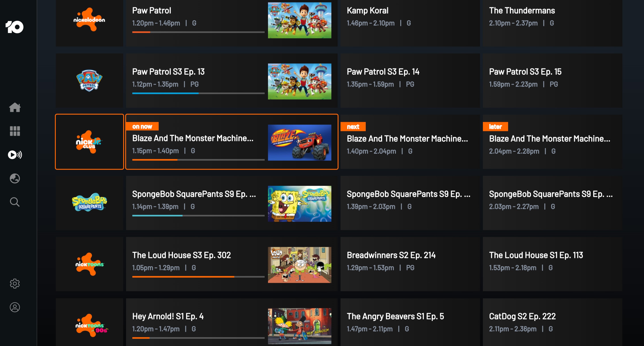
Task: Click '1.15pm - 1.40pm' time text
Action: click(156, 151)
